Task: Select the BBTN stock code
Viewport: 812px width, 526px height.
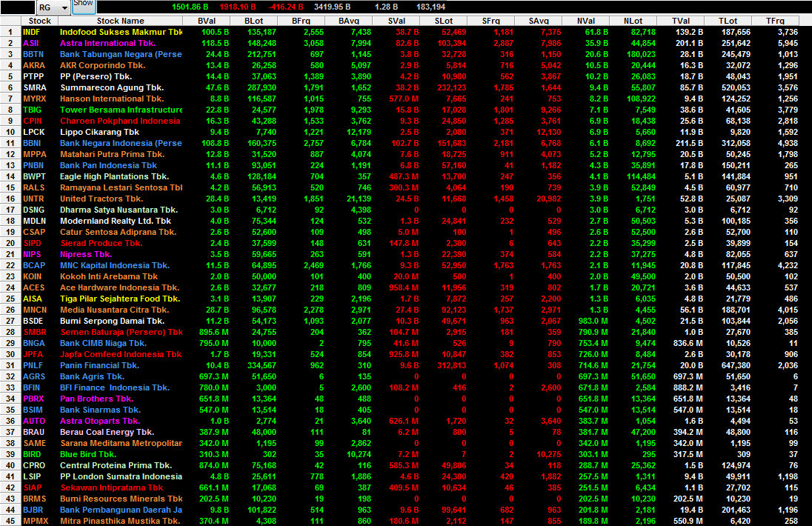Action: tap(33, 54)
